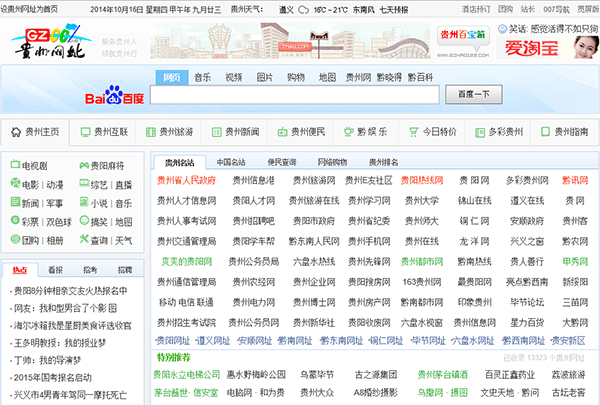
Task: Click the 彩票 lottery icon
Action: pos(13,222)
